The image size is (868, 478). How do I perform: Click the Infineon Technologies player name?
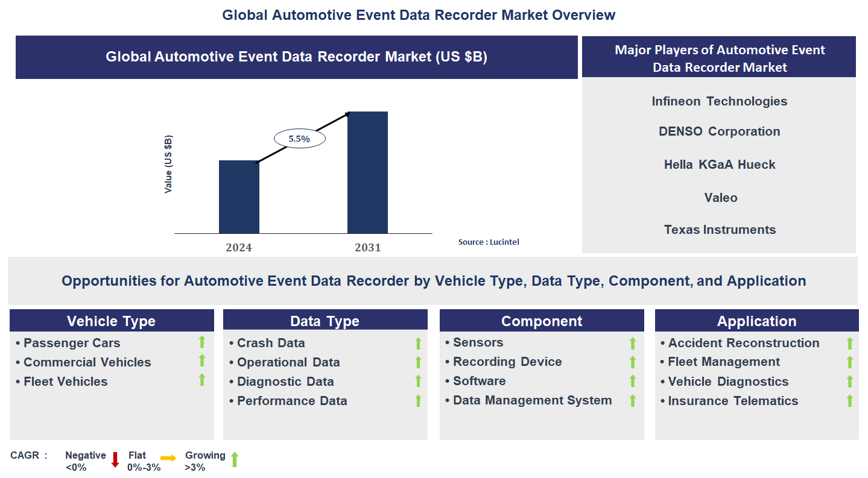click(x=719, y=101)
